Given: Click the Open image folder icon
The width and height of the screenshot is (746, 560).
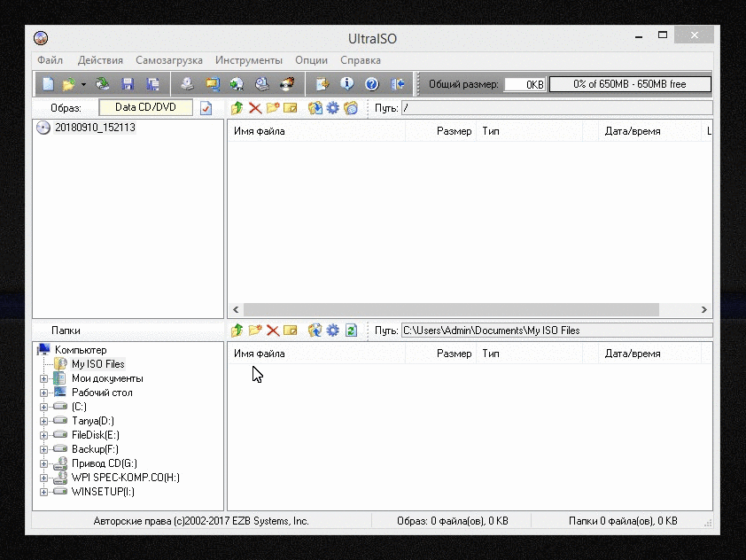Looking at the screenshot, I should pos(68,84).
